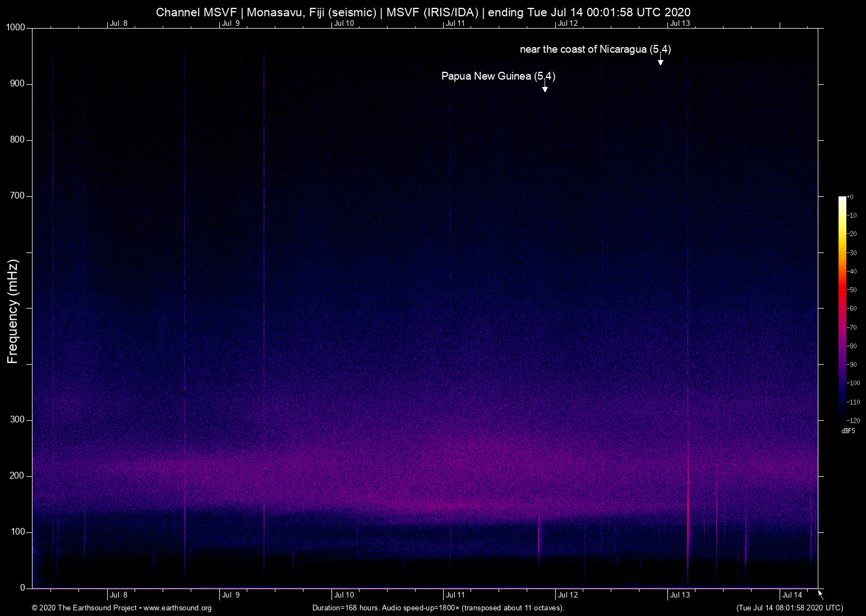Expand the Jul 11 date label on bottom axis
The height and width of the screenshot is (616, 866).
454,595
